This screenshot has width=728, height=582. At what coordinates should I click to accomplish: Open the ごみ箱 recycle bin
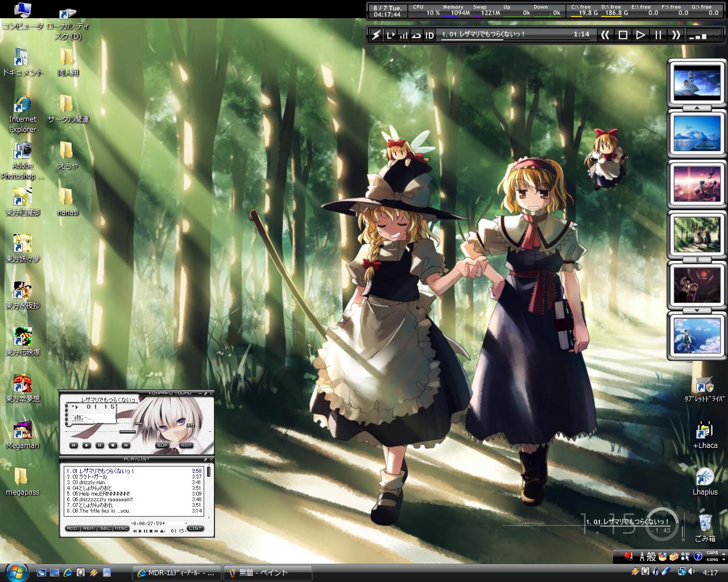tap(705, 529)
